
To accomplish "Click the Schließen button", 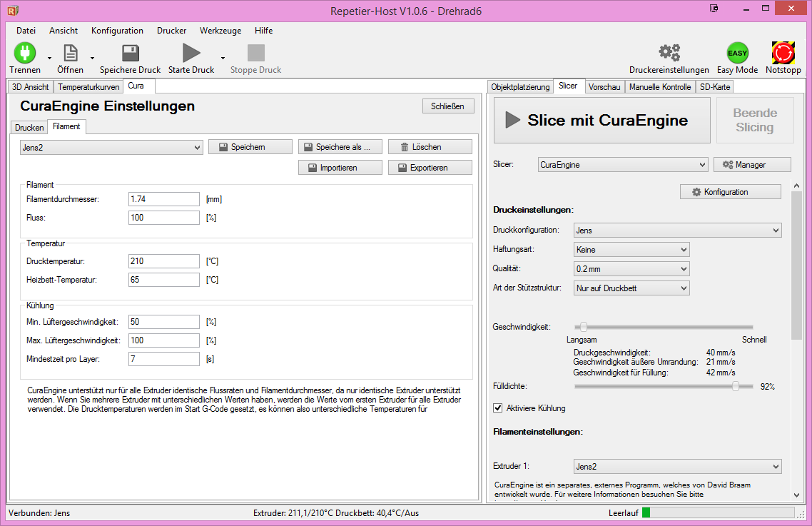I will (x=448, y=106).
